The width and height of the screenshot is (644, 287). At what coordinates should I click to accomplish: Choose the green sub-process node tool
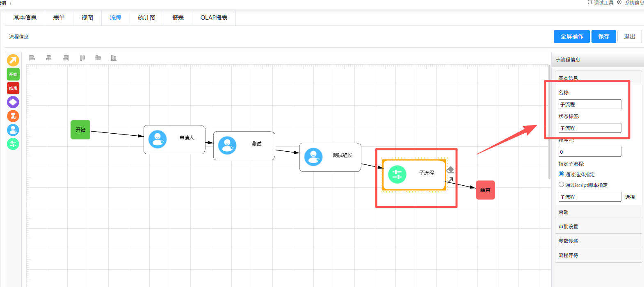click(x=13, y=144)
